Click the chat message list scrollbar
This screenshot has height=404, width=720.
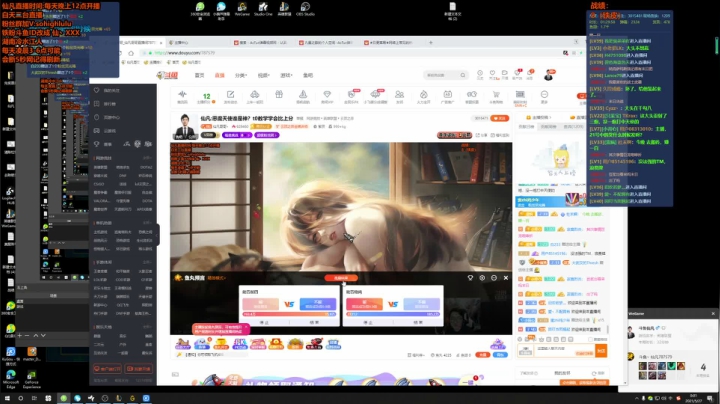click(608, 330)
